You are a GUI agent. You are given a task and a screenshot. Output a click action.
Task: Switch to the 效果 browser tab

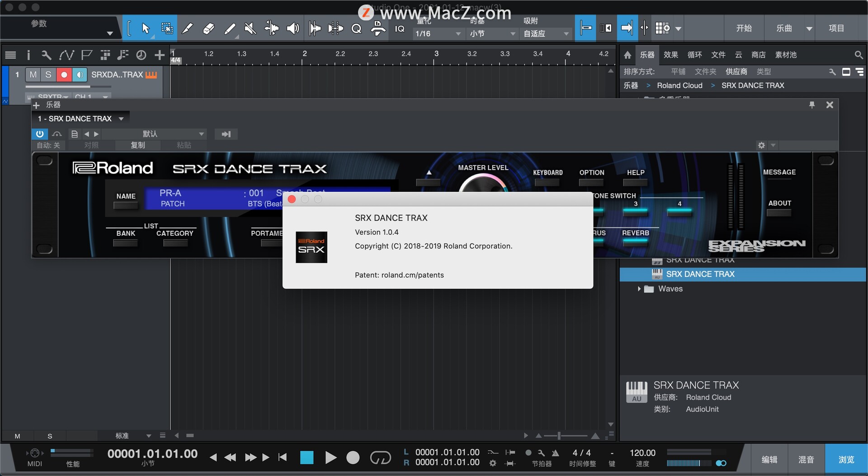(670, 55)
